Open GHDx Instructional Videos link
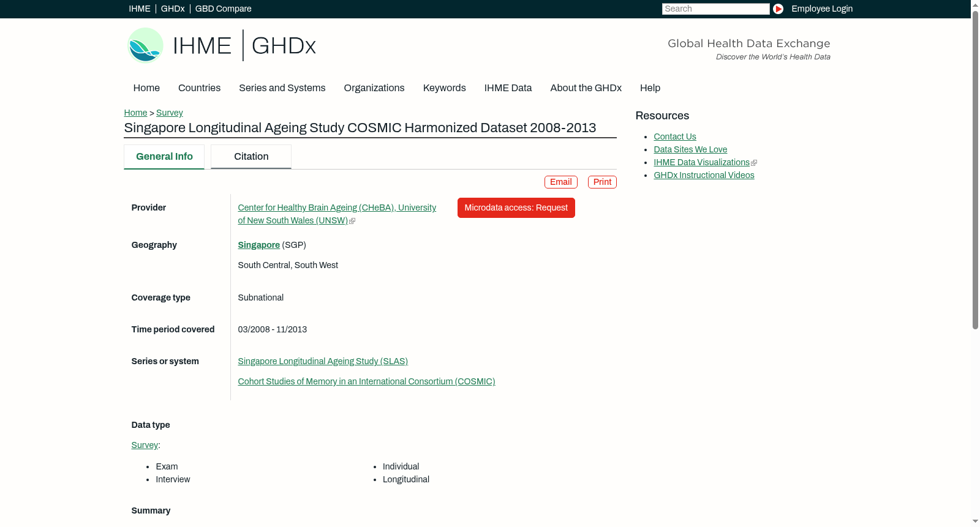980x527 pixels. click(x=704, y=175)
